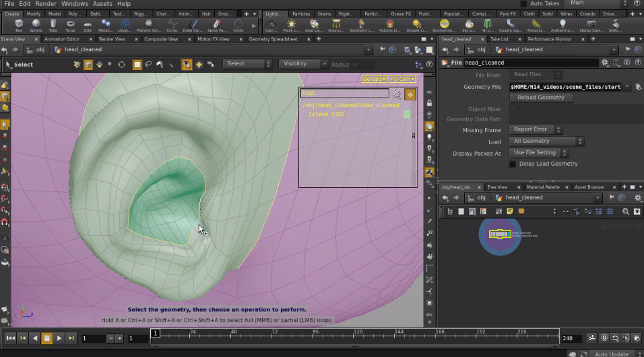
Task: Select the Spot Light shelf tool
Action: point(314,26)
